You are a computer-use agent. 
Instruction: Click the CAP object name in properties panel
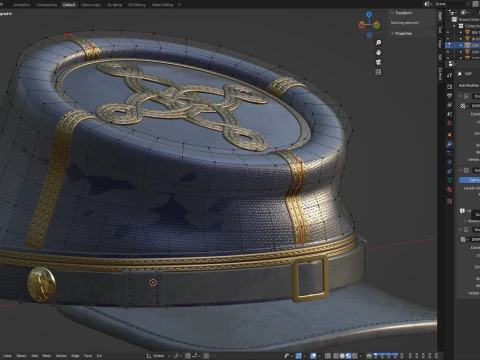tap(468, 74)
